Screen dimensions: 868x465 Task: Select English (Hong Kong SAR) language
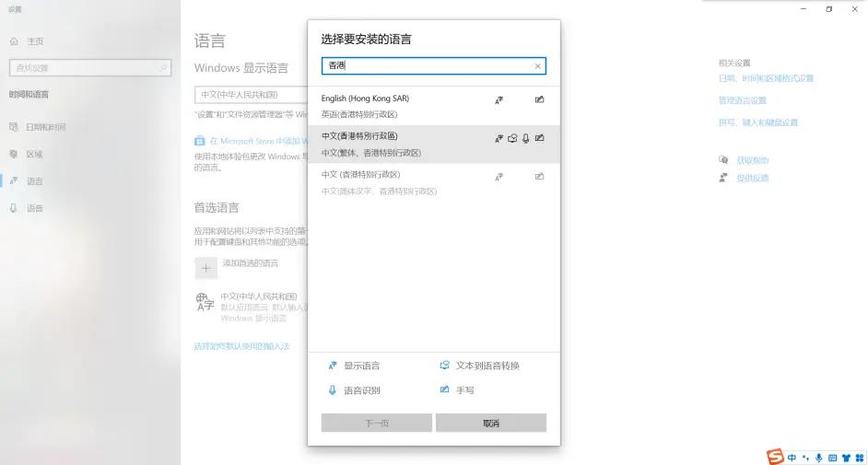coord(433,106)
